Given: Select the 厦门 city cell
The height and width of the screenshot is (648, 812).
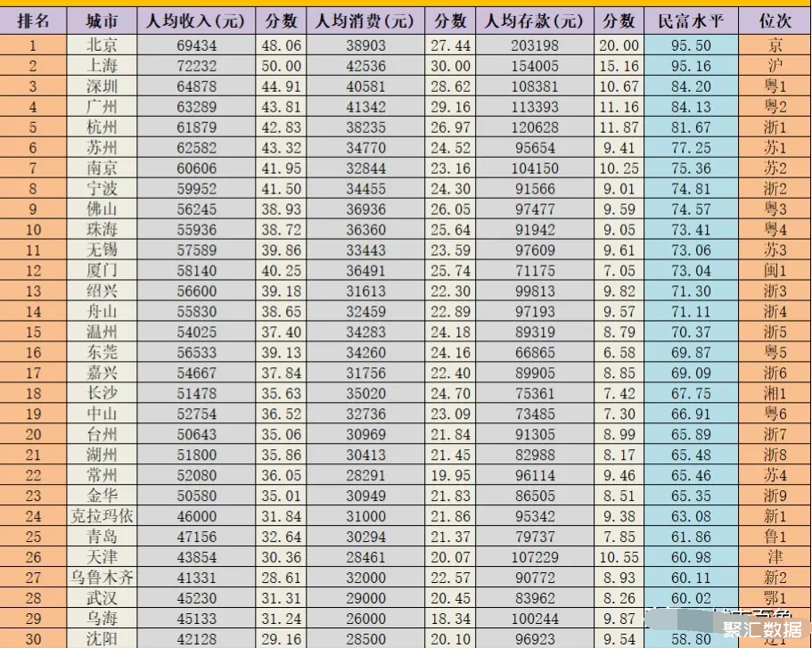Looking at the screenshot, I should (102, 270).
